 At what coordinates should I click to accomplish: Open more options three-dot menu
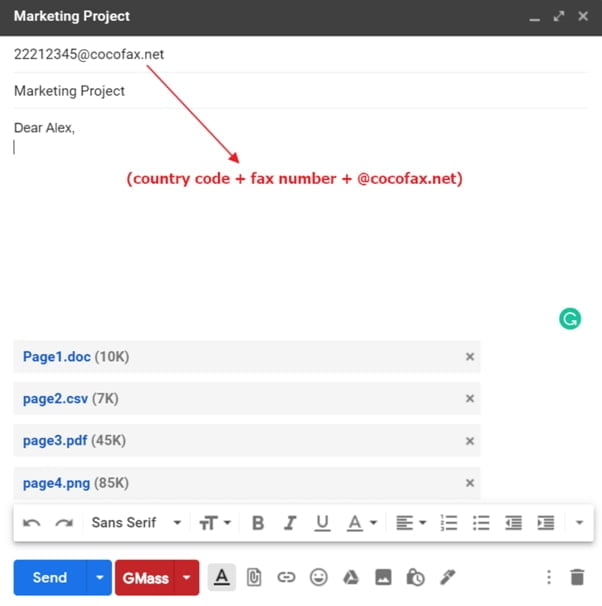(x=548, y=577)
